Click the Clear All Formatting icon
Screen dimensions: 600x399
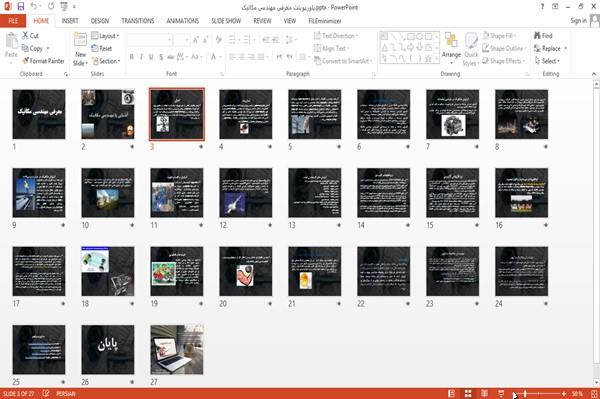(218, 40)
